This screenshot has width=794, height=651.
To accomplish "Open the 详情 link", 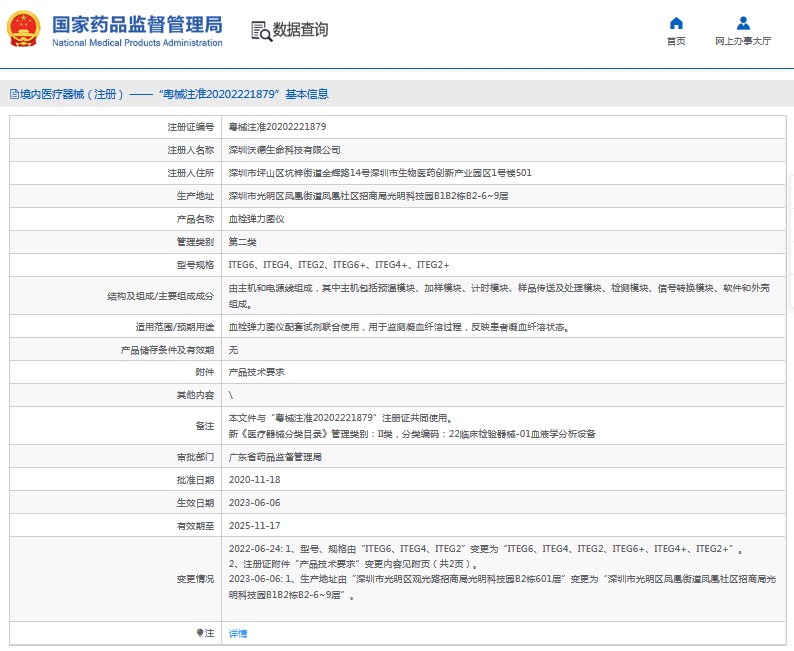I will (x=237, y=633).
